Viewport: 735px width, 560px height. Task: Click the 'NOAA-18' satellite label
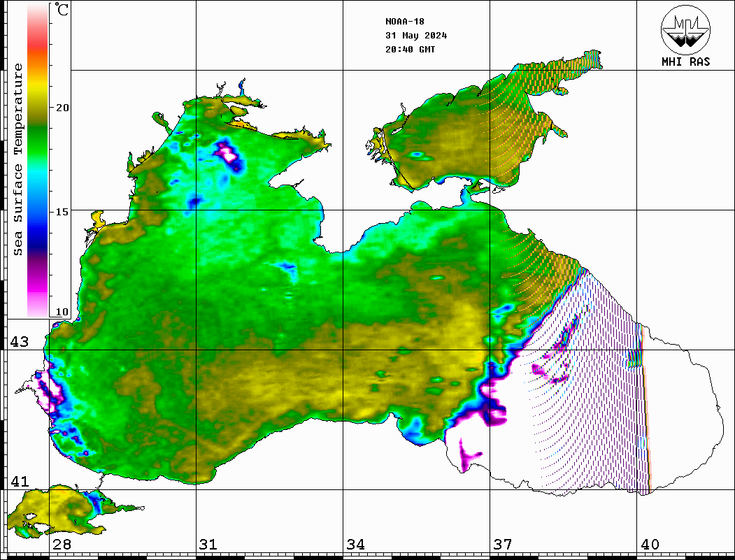pos(405,22)
